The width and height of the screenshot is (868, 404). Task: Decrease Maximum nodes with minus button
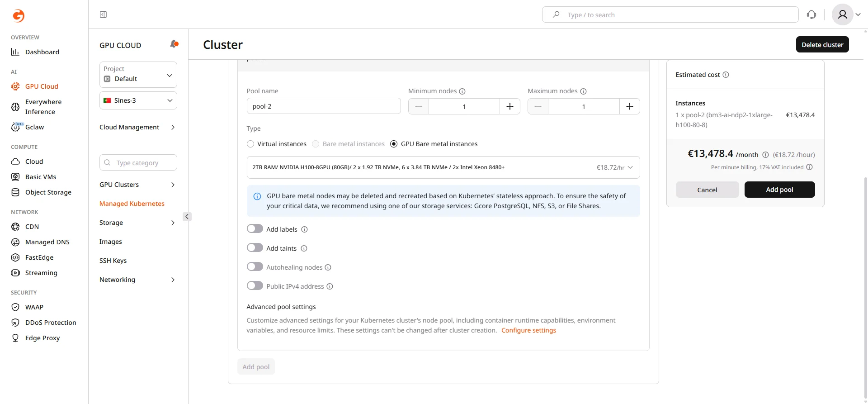pos(538,106)
